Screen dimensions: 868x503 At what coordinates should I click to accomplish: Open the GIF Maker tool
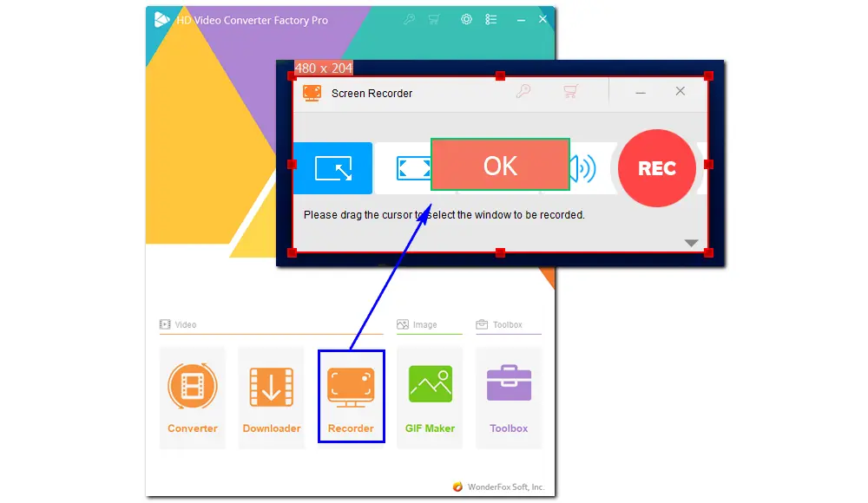coord(430,397)
